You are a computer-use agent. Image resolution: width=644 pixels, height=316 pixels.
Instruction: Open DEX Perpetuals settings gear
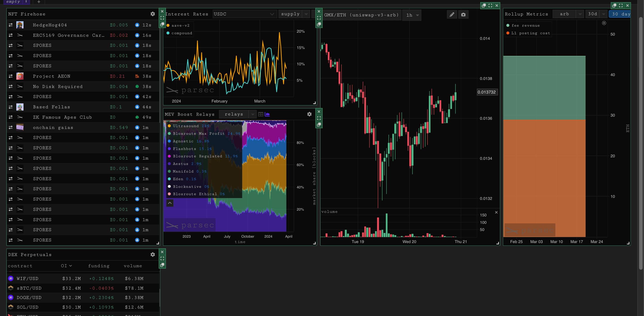click(x=153, y=254)
